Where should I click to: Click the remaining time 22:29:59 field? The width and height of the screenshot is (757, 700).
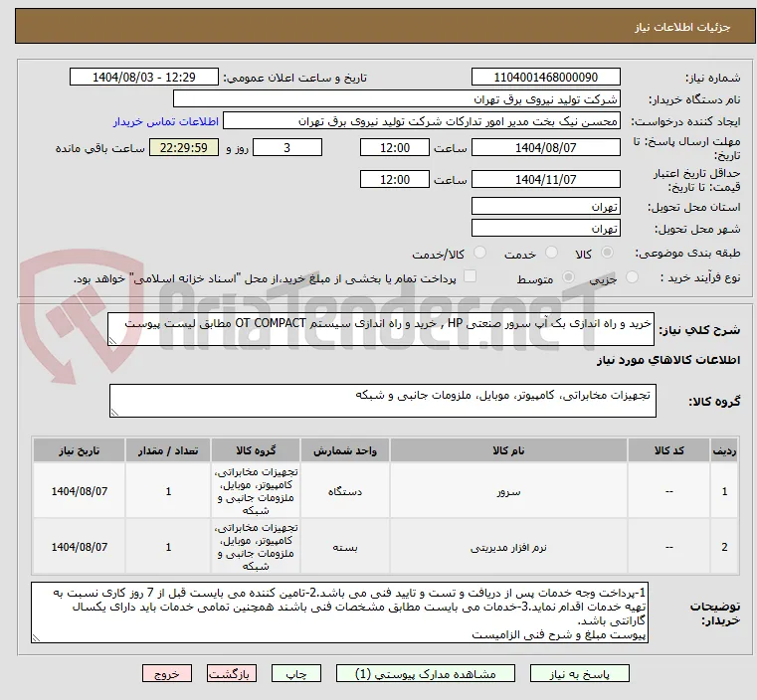point(184,147)
